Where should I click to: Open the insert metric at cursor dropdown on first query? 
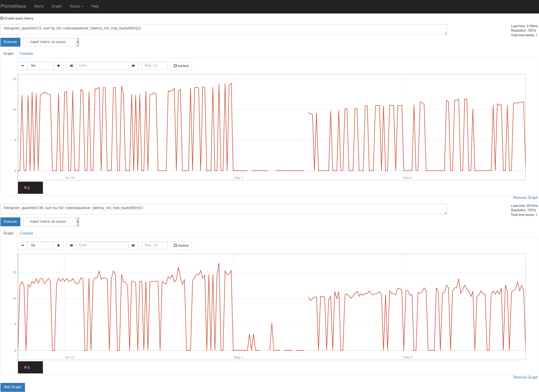51,42
